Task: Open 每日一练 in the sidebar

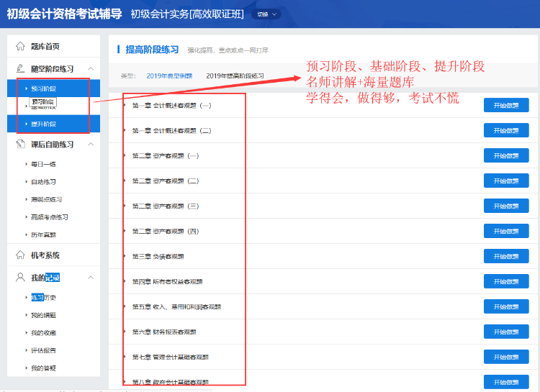Action: click(43, 164)
